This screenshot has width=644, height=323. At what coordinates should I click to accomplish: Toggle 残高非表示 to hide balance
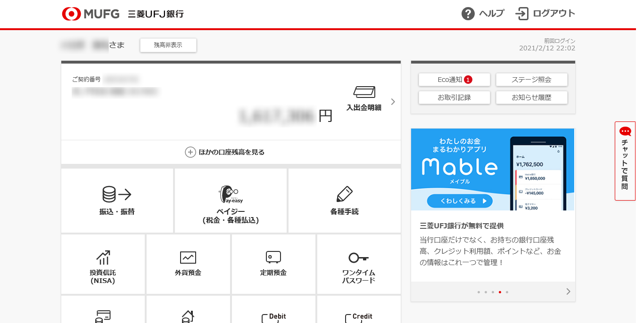click(x=168, y=45)
